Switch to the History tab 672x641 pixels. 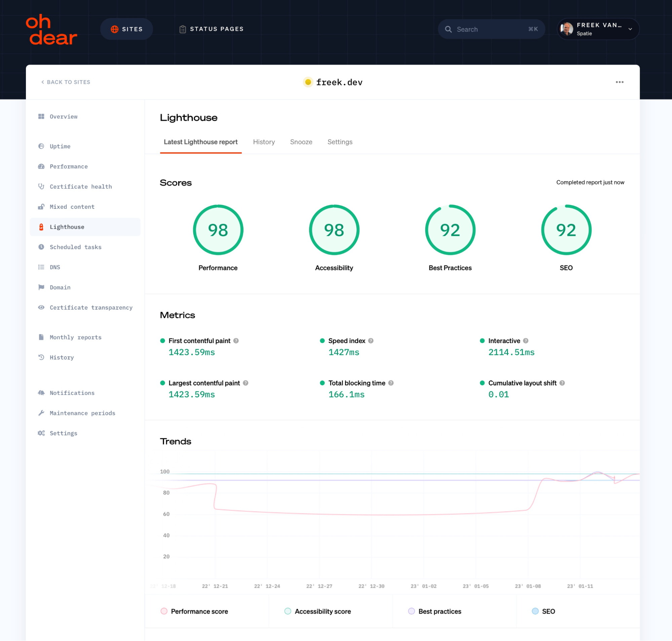click(x=264, y=142)
